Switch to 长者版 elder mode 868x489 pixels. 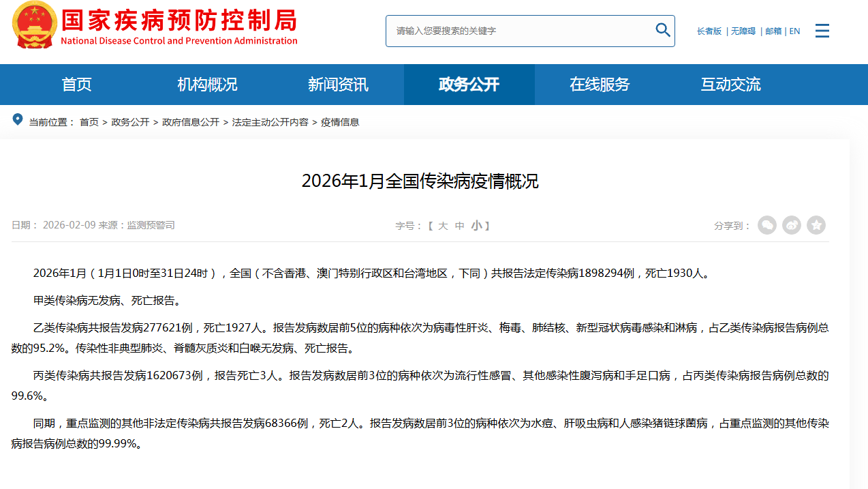709,31
